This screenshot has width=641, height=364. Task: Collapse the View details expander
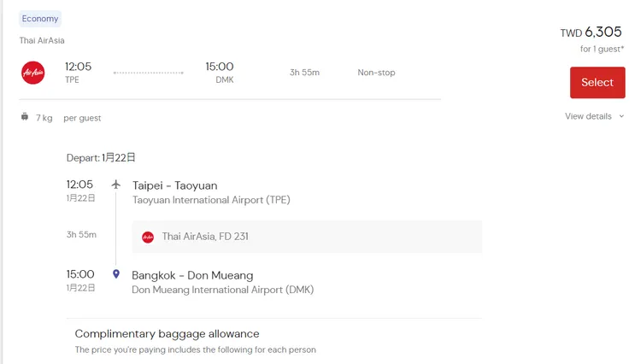click(x=588, y=116)
